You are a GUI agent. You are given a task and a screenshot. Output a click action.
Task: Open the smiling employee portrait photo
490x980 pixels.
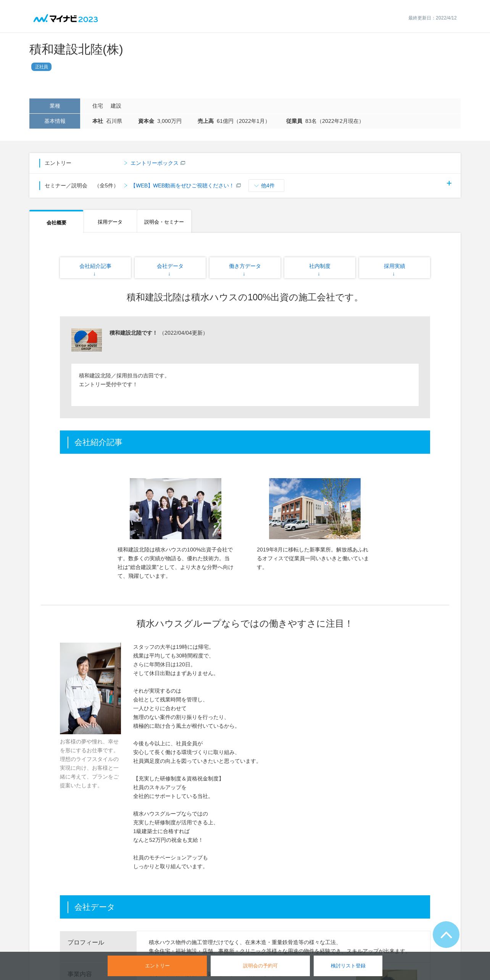coord(90,688)
